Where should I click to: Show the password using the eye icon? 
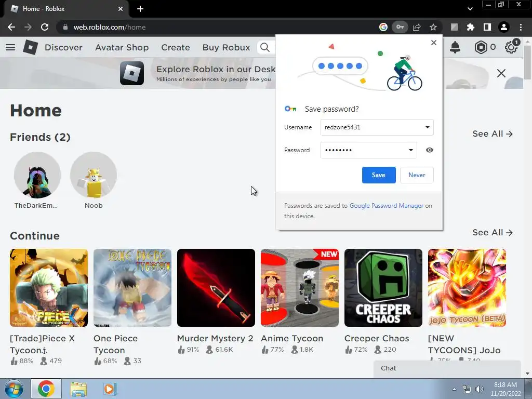click(x=430, y=150)
